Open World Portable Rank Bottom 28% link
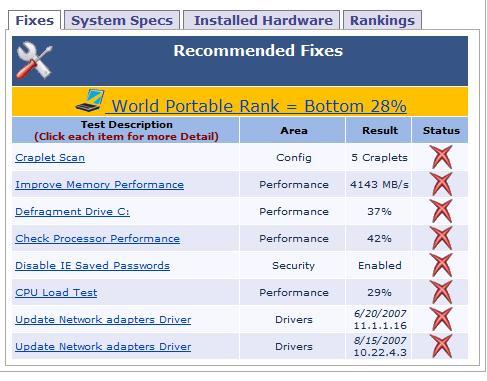487x381 pixels. (256, 106)
